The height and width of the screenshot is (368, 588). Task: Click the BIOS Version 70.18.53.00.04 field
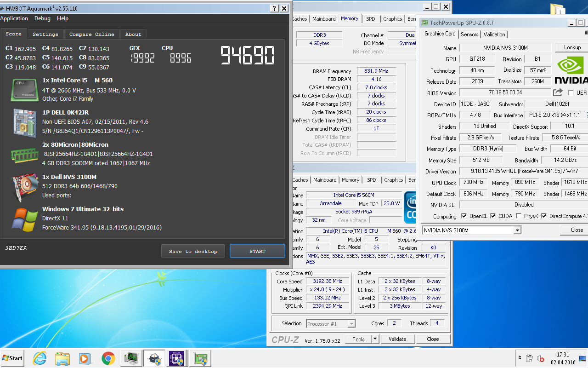click(x=505, y=93)
